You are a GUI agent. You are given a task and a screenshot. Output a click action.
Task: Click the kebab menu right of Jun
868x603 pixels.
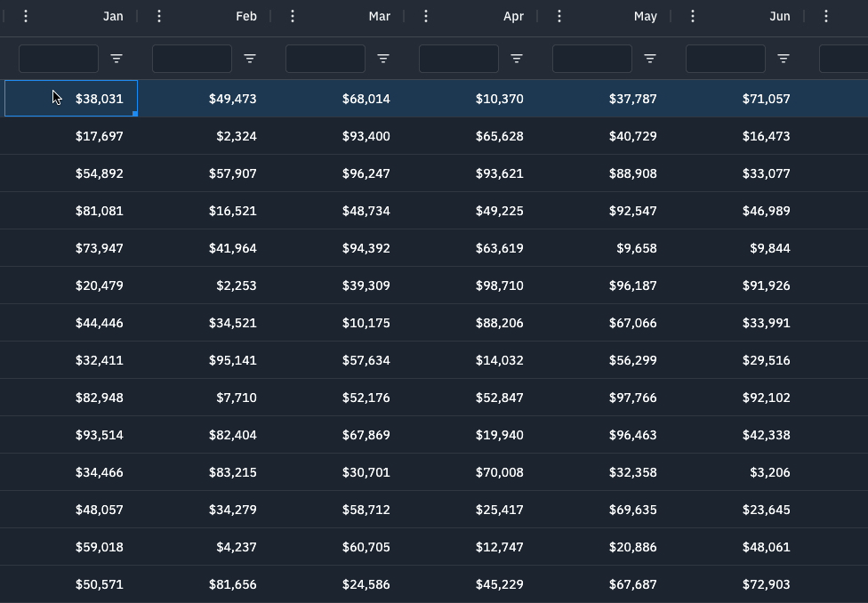click(x=826, y=15)
